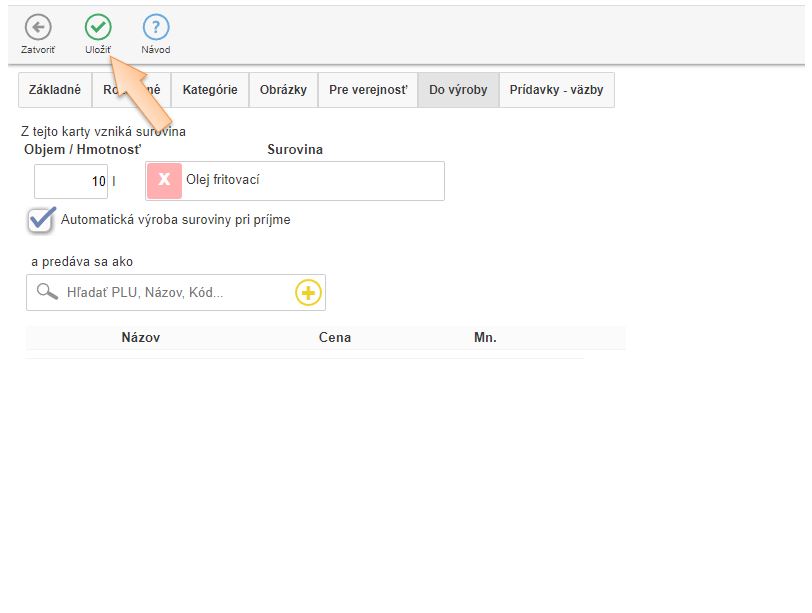Remove Olej fritovací with red X
812x613 pixels.
(x=165, y=181)
